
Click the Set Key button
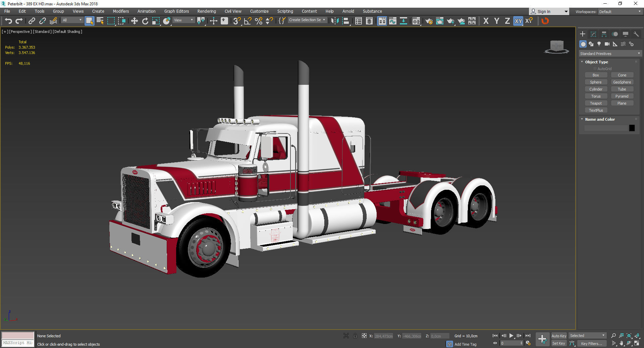pyautogui.click(x=559, y=343)
